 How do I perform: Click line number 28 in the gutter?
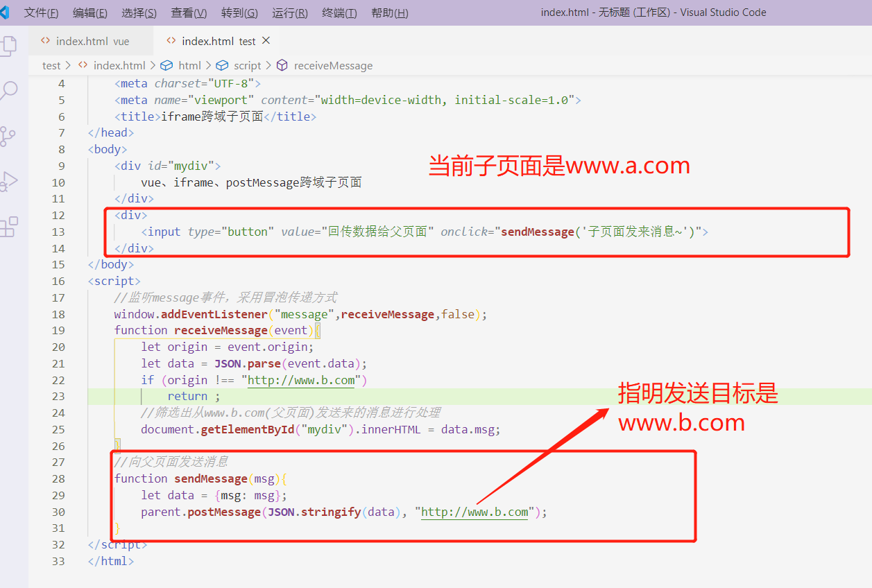click(58, 478)
